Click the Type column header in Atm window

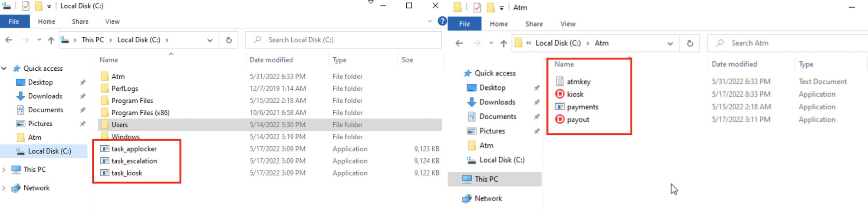(806, 64)
